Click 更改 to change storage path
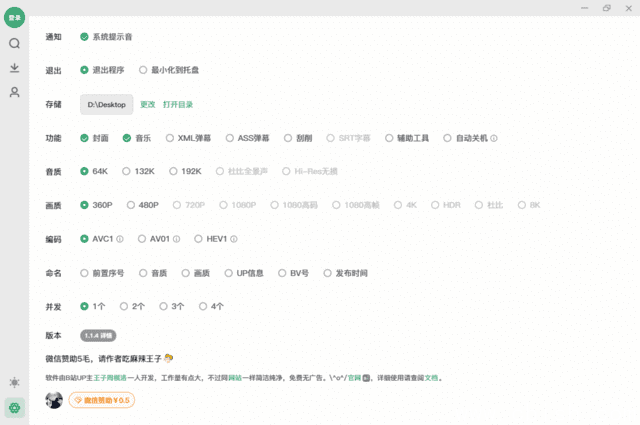640x425 pixels. click(147, 104)
